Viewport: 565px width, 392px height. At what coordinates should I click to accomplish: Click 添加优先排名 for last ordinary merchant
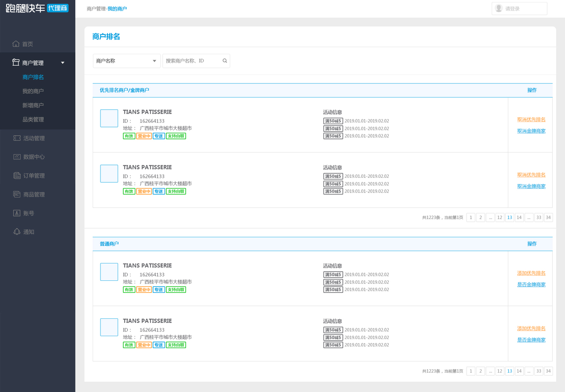(x=531, y=328)
